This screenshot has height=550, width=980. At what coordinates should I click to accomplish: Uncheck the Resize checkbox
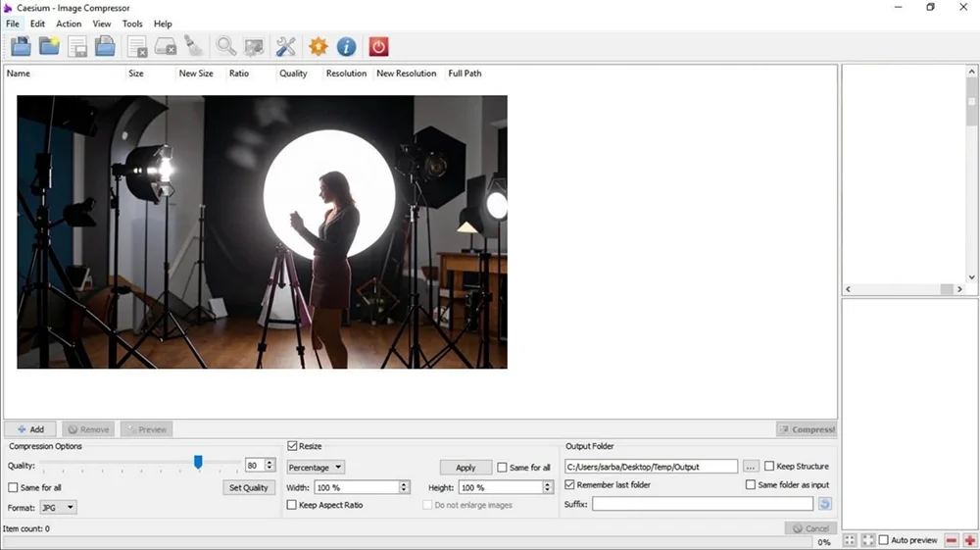point(292,446)
